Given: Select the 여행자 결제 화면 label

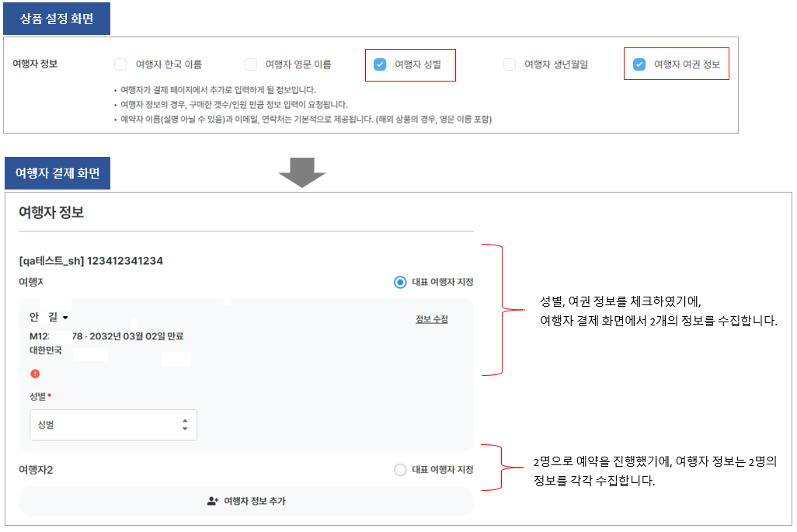Looking at the screenshot, I should tap(57, 173).
